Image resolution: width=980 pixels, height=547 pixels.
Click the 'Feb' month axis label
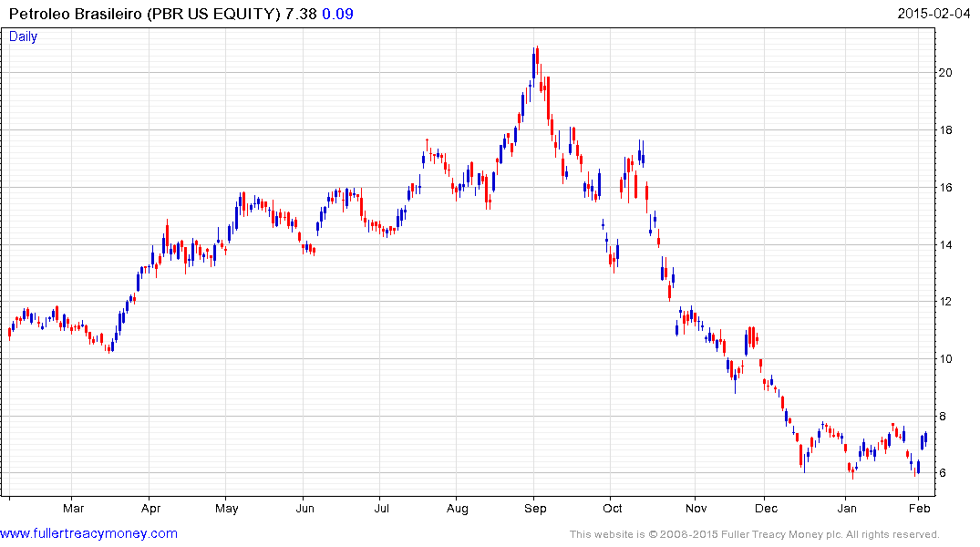919,508
